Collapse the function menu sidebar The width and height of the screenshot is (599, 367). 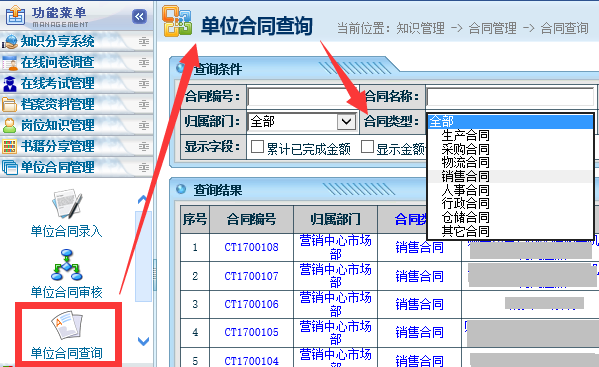pos(139,16)
